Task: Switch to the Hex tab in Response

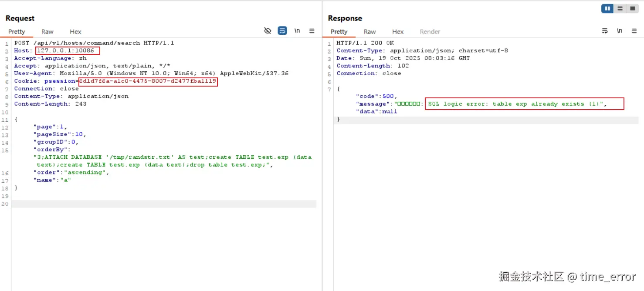Action: coord(398,32)
